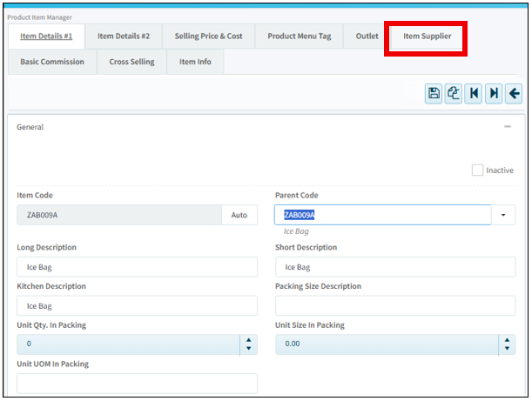Collapse the General section
The width and height of the screenshot is (532, 401).
pyautogui.click(x=508, y=127)
